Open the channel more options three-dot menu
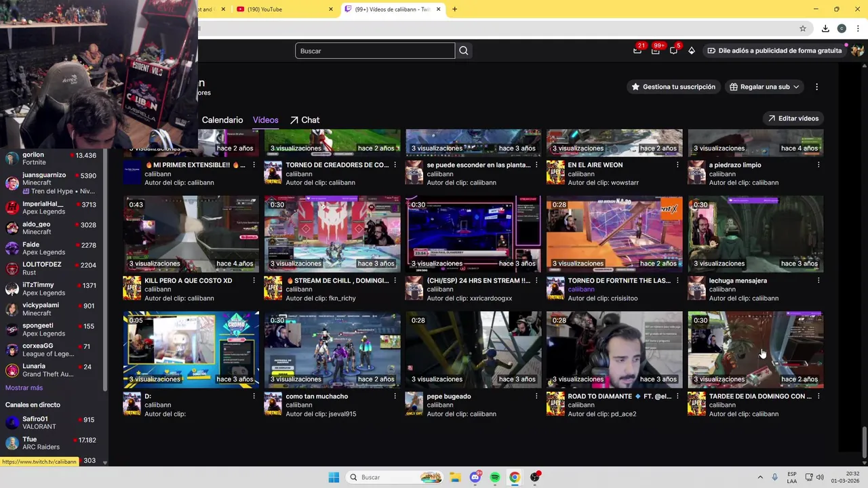This screenshot has width=868, height=488. [816, 87]
